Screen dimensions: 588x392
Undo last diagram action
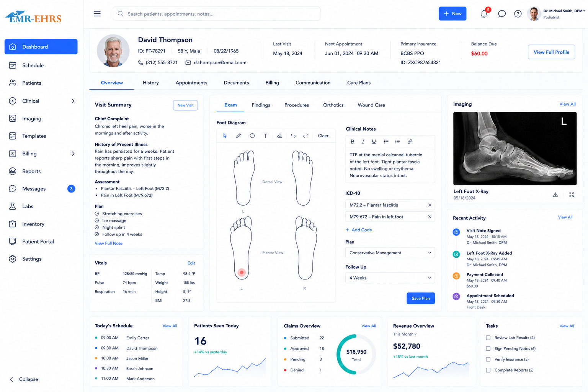(293, 136)
